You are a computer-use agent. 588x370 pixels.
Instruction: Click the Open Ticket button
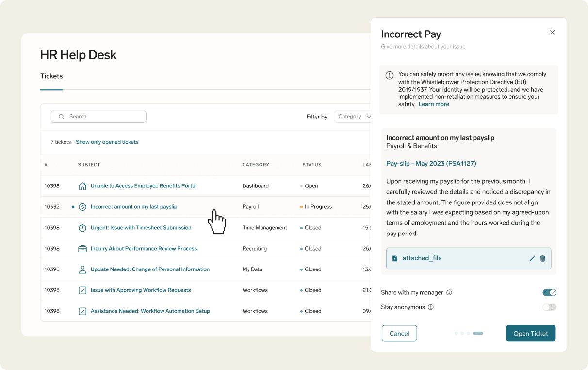531,334
